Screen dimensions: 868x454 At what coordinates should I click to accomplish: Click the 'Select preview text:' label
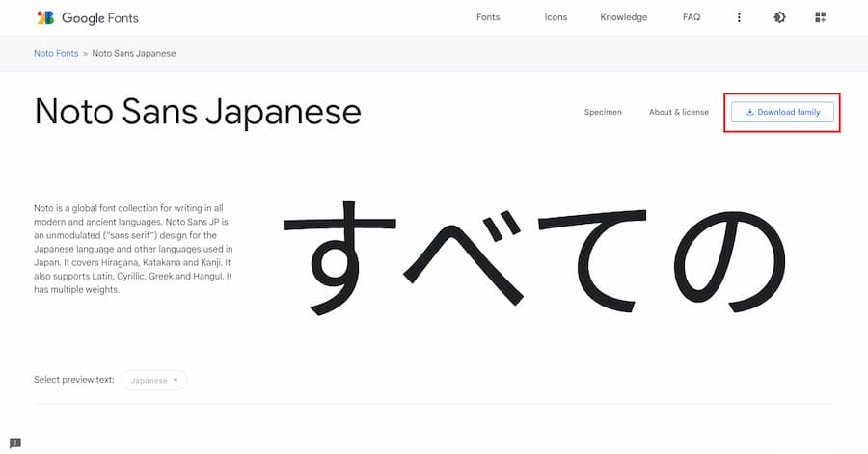click(x=74, y=380)
